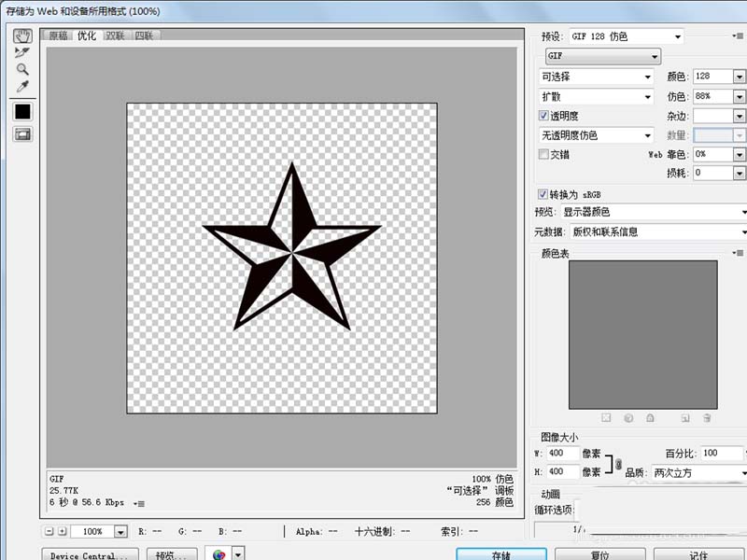This screenshot has height=560, width=747.
Task: Click the 百分比 percent field
Action: point(722,454)
